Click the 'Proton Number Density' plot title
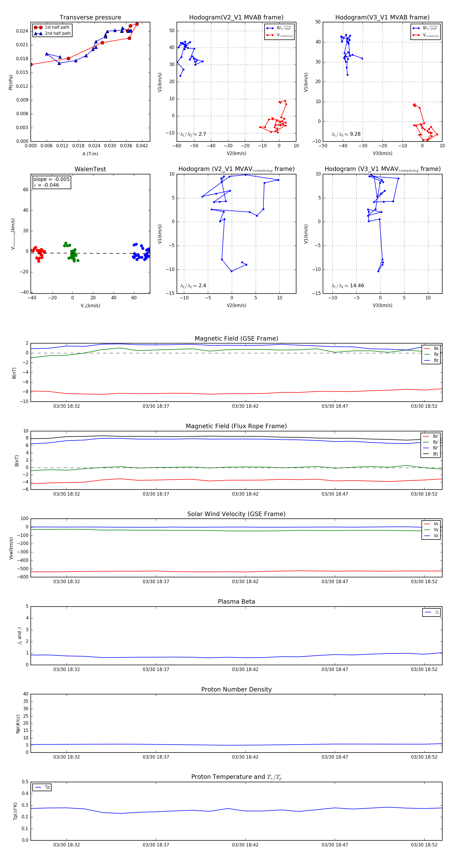This screenshot has width=473, height=868. [x=236, y=689]
